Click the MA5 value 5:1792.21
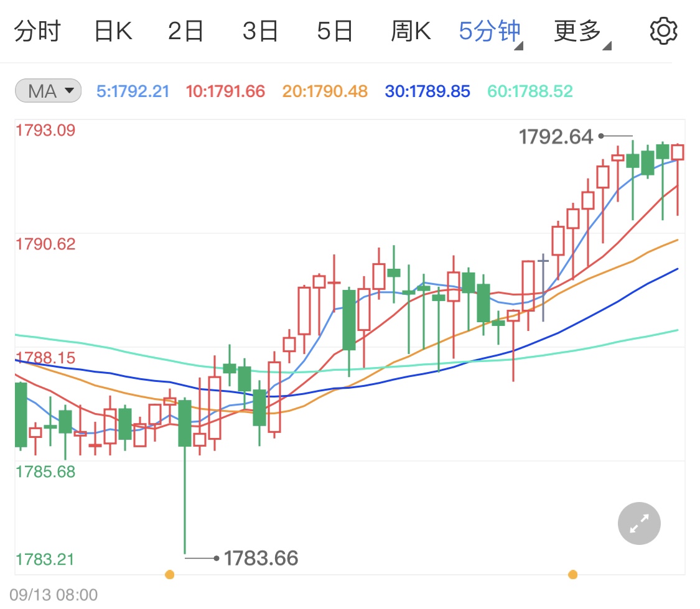Viewport: 700px width, 609px height. 133,91
